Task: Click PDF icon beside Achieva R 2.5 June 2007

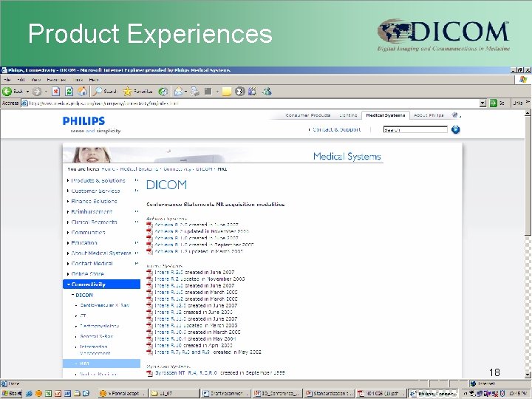Action: (149, 225)
